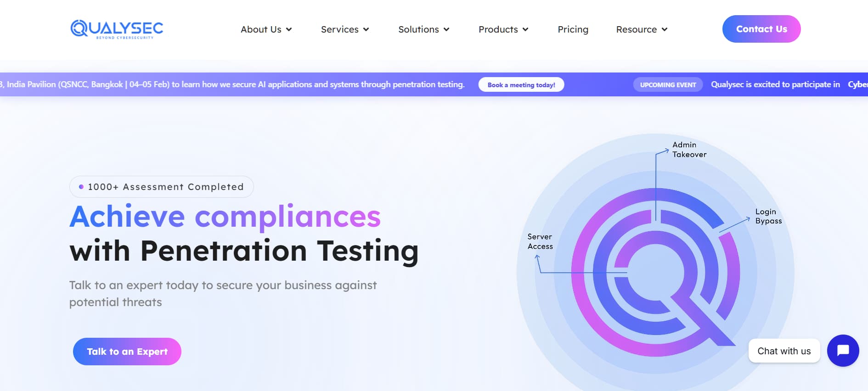Image resolution: width=868 pixels, height=391 pixels.
Task: Click the Login Bypass callout label
Action: pyautogui.click(x=768, y=216)
